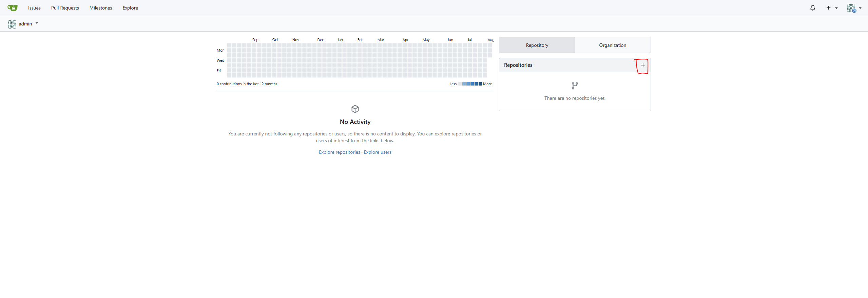868x298 pixels.
Task: Open the notifications bell
Action: 812,8
